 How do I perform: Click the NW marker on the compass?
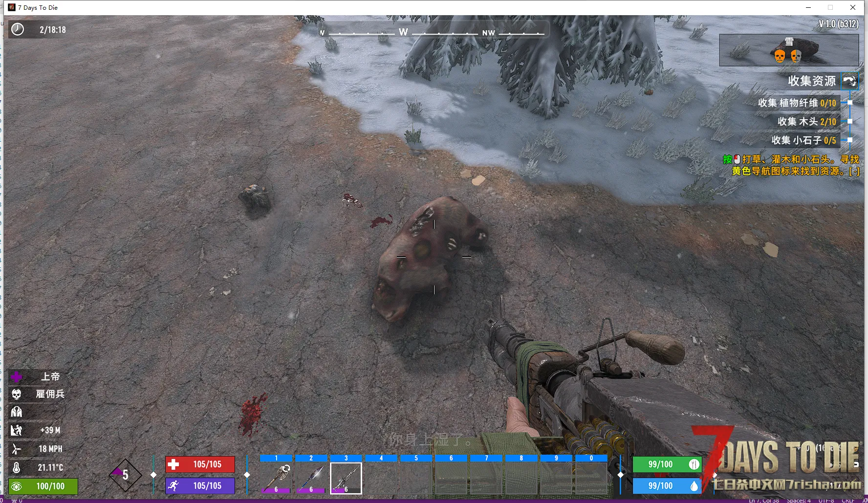489,33
